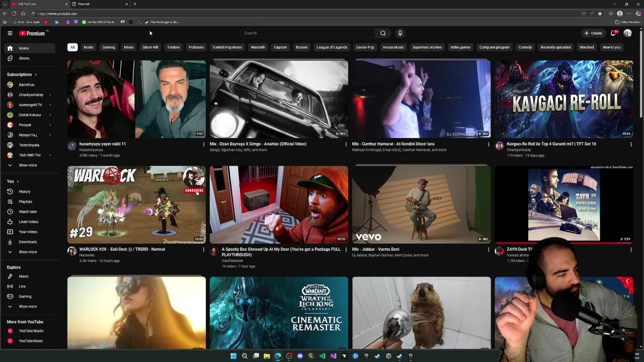The width and height of the screenshot is (644, 362).
Task: Open options for Jabbar Vurma Beni mix
Action: (x=489, y=249)
